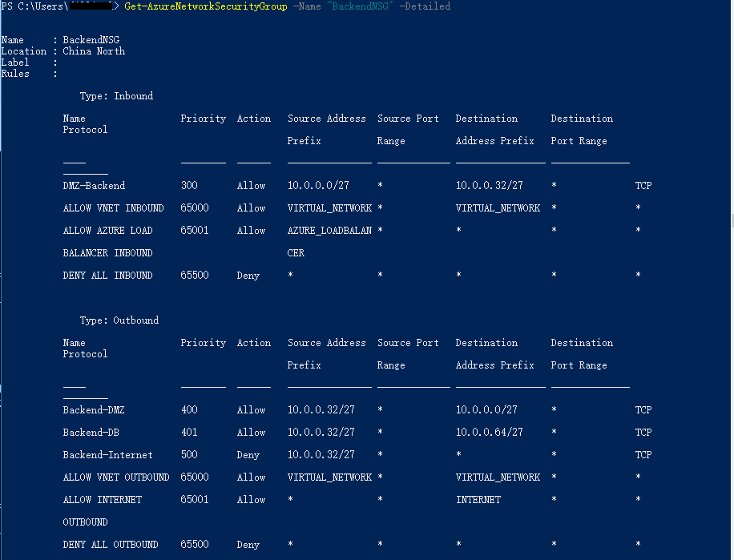Click the Backend-DMZ outbound rule name

pos(94,410)
